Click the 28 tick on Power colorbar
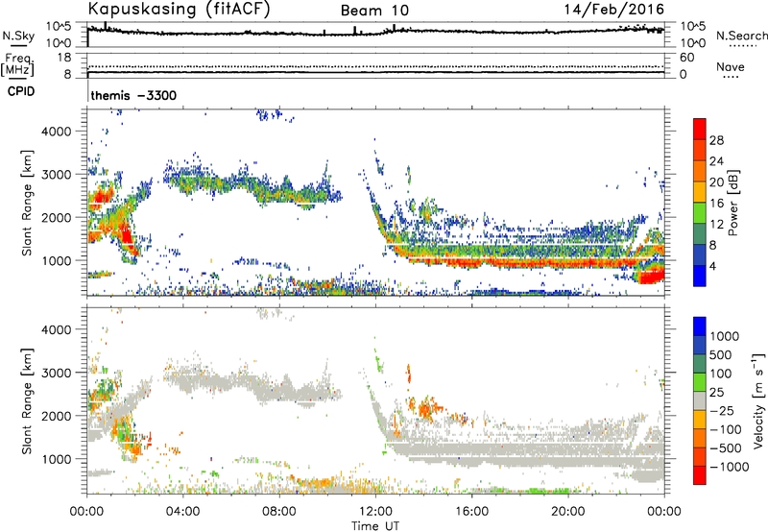 pos(716,140)
